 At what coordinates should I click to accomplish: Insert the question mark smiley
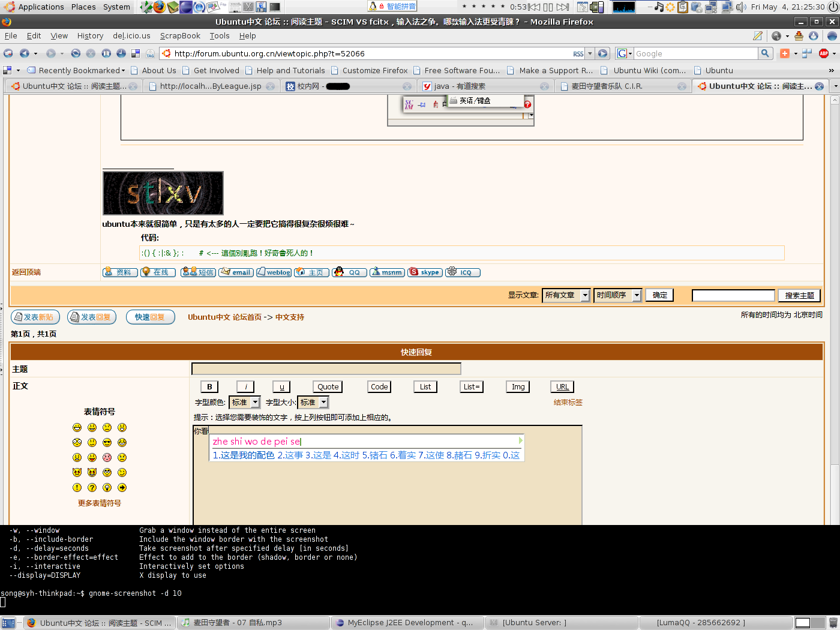coord(92,487)
